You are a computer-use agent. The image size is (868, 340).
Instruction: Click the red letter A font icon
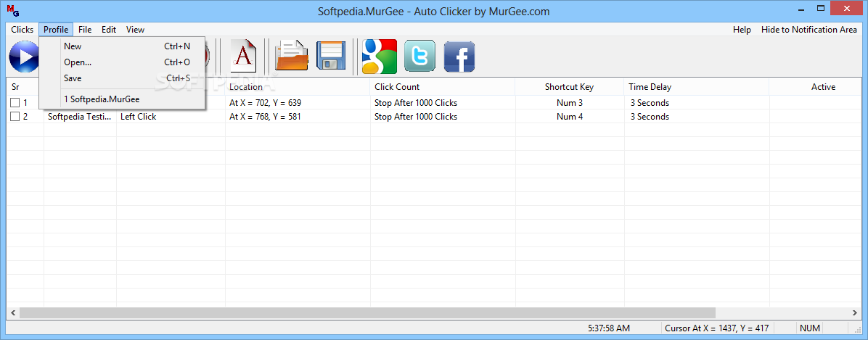click(244, 57)
